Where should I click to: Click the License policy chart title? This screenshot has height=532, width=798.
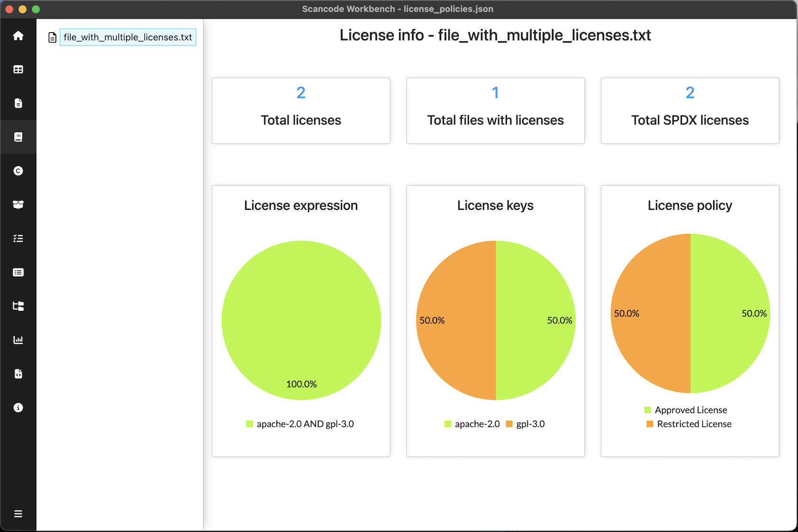click(690, 205)
